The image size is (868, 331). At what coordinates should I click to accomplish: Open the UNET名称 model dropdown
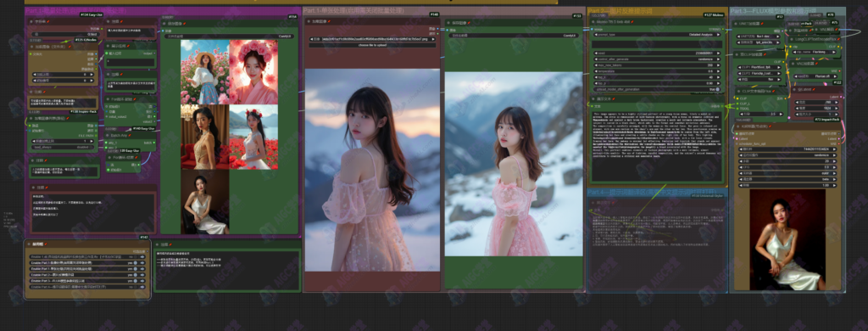(759, 36)
